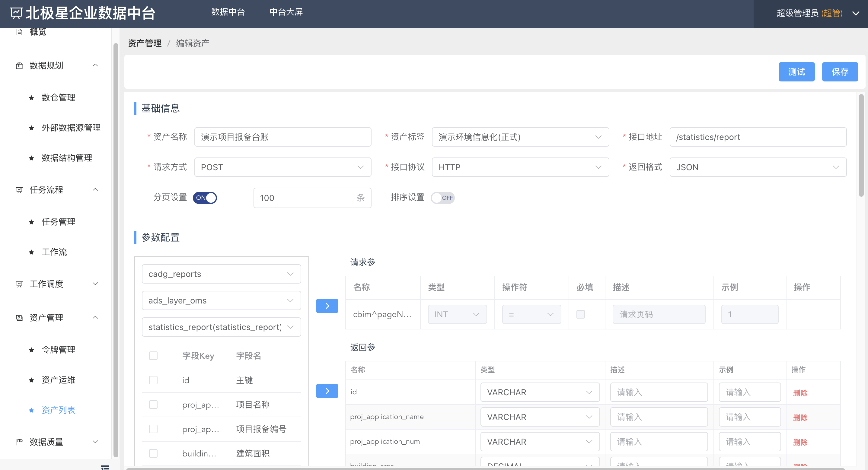Click the 任务流程 sidebar icon
The width and height of the screenshot is (868, 470).
pyautogui.click(x=19, y=190)
